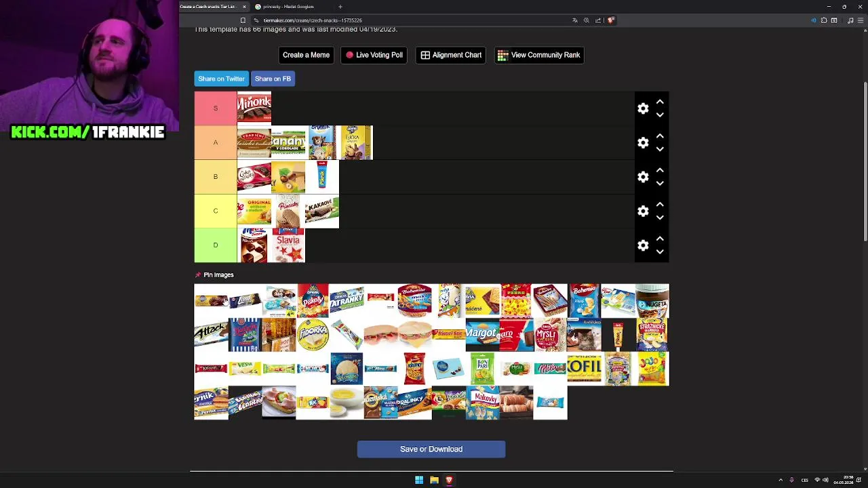Pick the Křupky snack bag image
The image size is (868, 488).
[x=414, y=369]
